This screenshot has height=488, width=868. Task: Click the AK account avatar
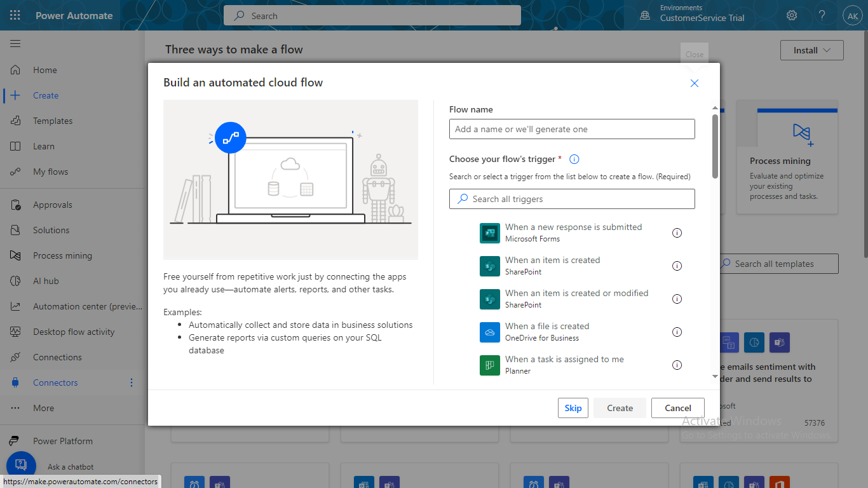click(x=852, y=15)
